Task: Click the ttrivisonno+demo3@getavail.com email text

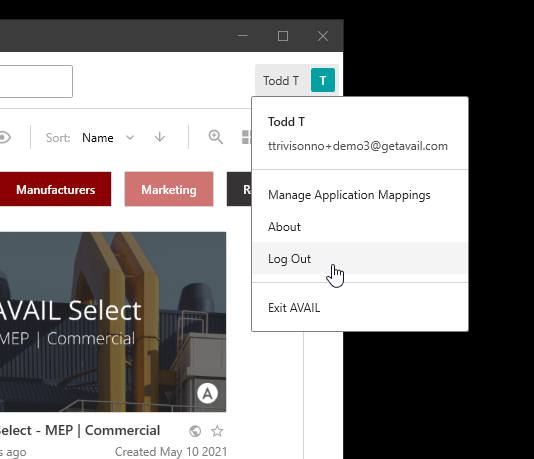Action: [358, 146]
